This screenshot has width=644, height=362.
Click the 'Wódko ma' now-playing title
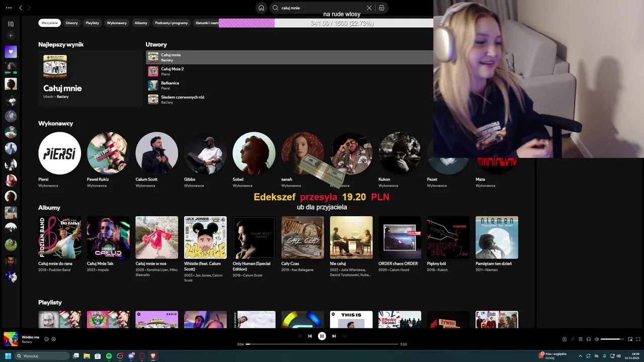tap(30, 337)
